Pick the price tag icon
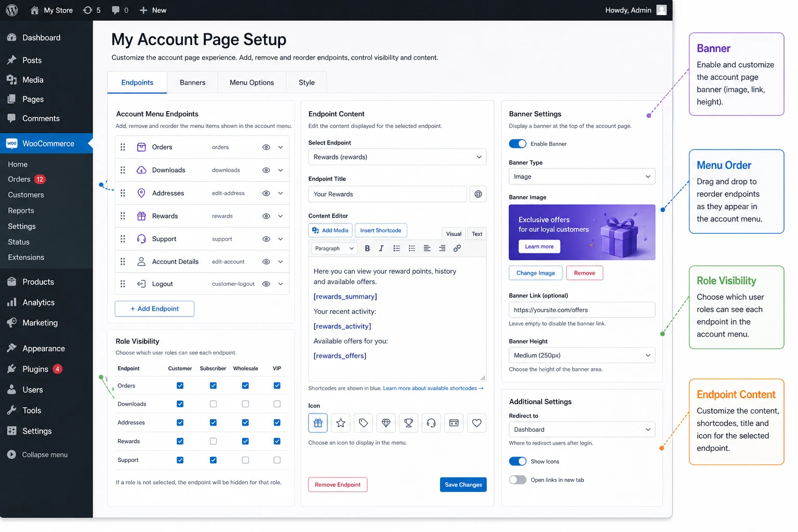The height and width of the screenshot is (532, 798). (364, 423)
